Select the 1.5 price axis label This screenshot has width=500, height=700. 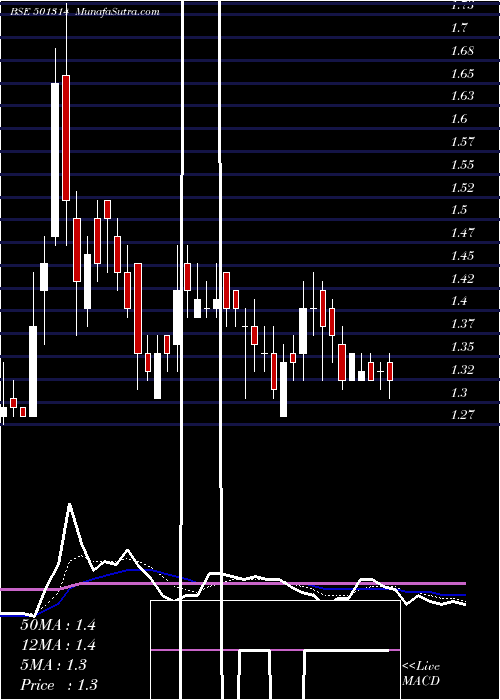pyautogui.click(x=459, y=210)
